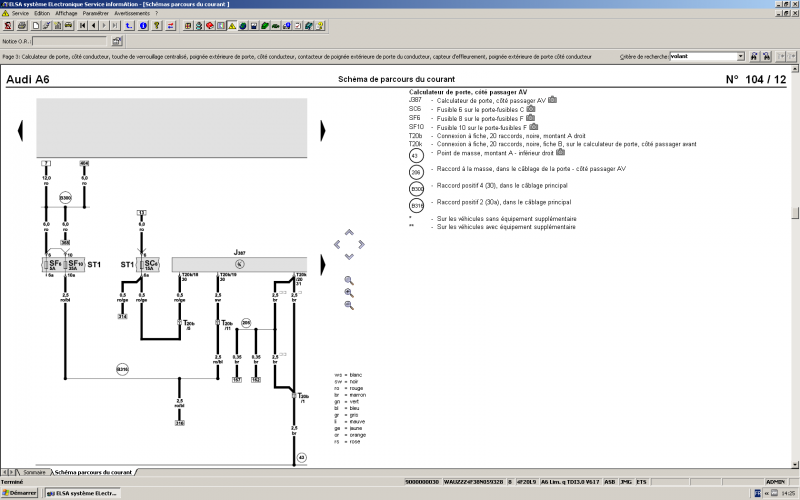Zoom out with the minus magnifier icon

[349, 305]
